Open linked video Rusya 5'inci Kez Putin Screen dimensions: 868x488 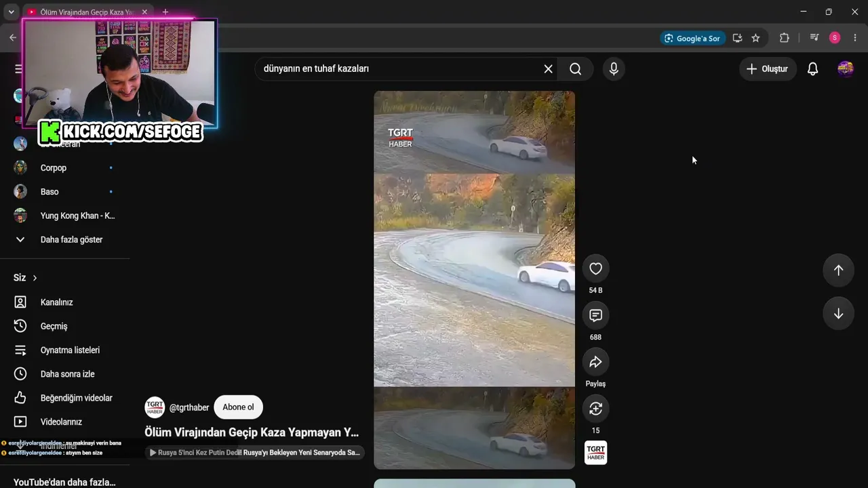click(255, 453)
